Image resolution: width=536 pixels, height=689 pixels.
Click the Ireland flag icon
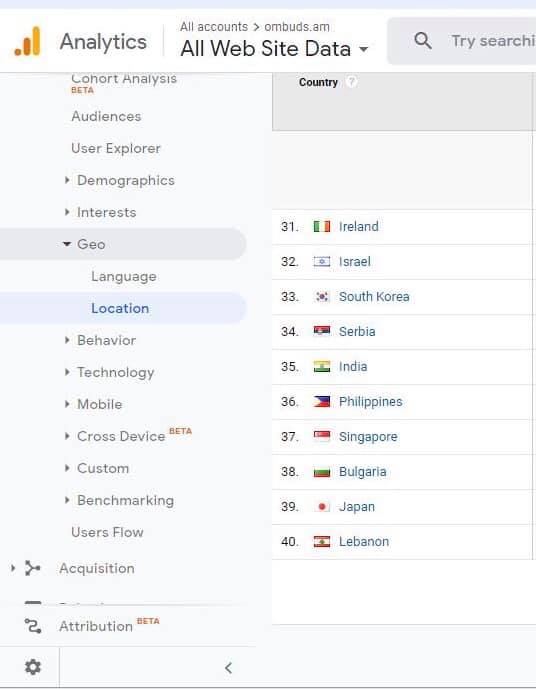click(x=322, y=226)
